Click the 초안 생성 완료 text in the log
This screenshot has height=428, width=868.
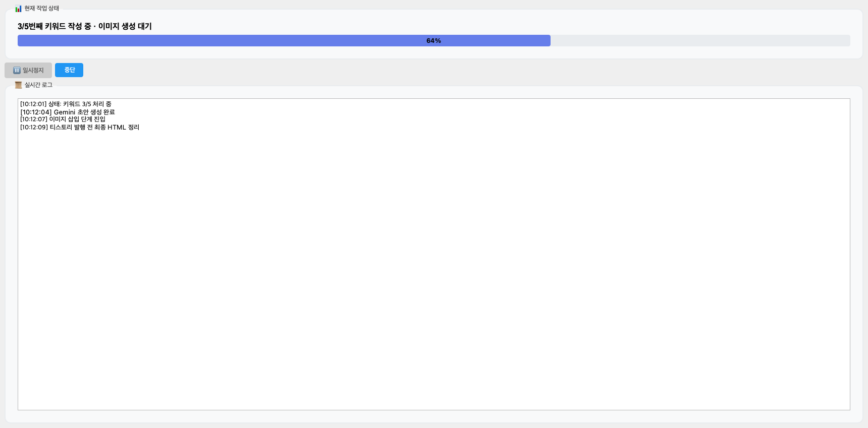[96, 112]
